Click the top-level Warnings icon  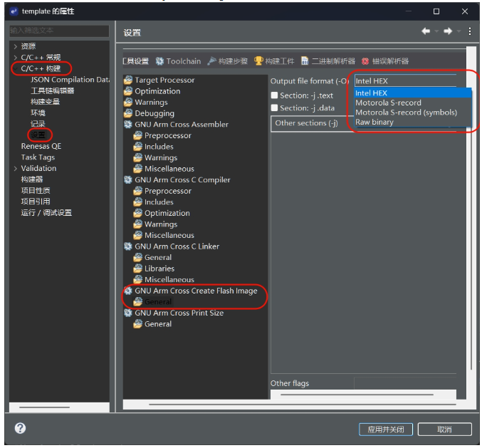128,103
